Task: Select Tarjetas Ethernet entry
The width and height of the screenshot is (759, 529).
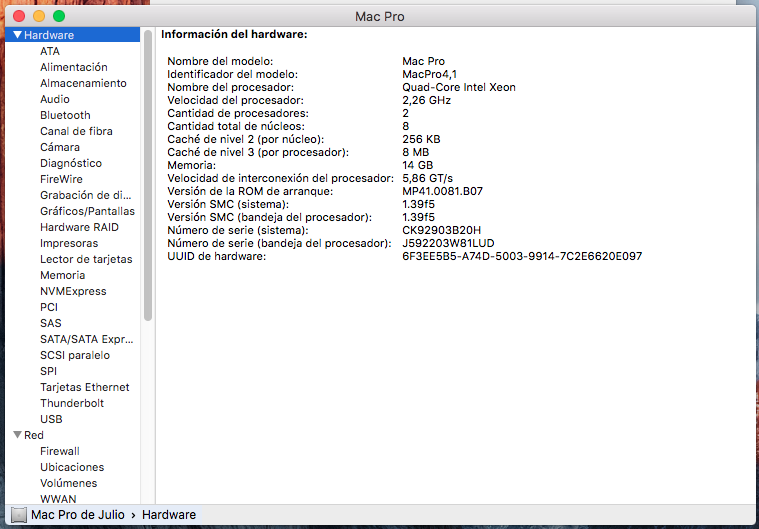Action: coord(85,386)
